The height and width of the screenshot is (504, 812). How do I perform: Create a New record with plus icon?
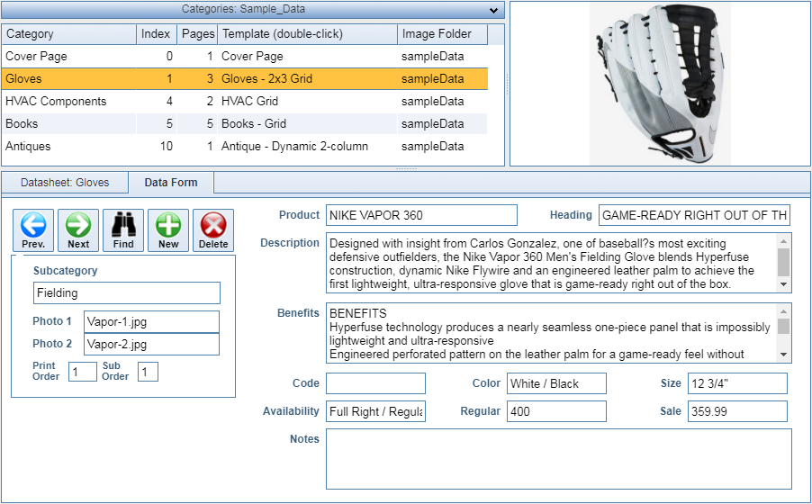(168, 229)
